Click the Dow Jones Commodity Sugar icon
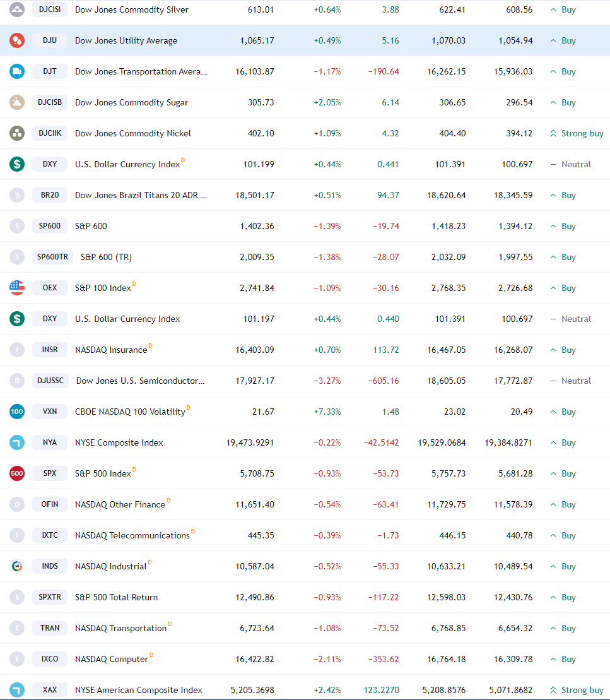Viewport: 610px width, 700px height. (x=17, y=102)
